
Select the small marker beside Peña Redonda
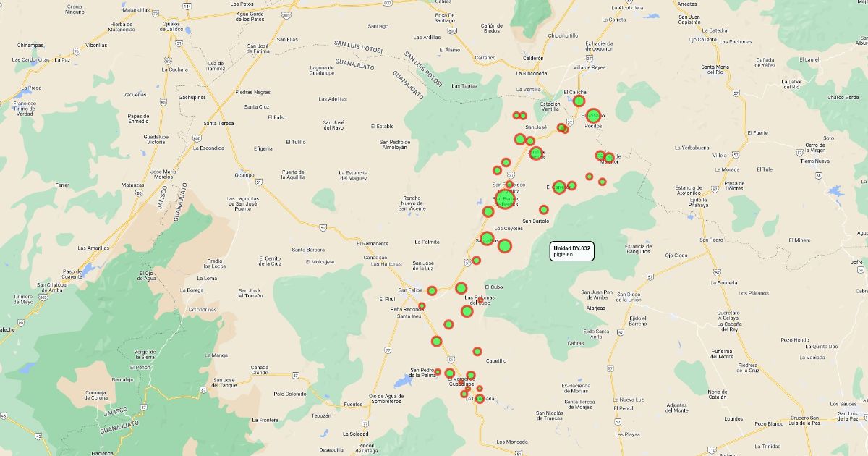(422, 306)
